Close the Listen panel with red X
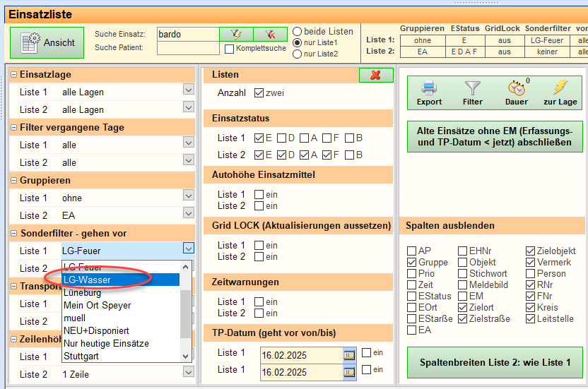 [x=375, y=75]
